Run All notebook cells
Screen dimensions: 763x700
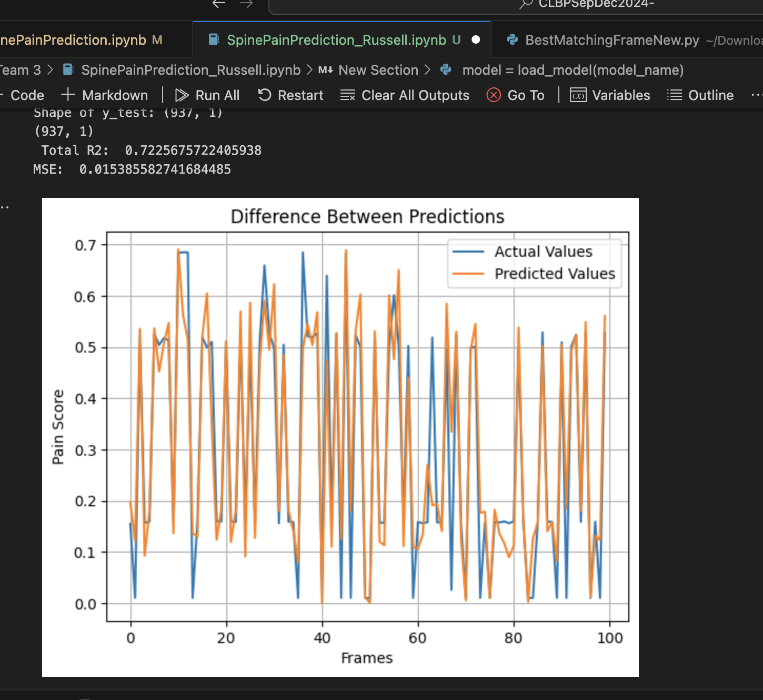[x=207, y=95]
